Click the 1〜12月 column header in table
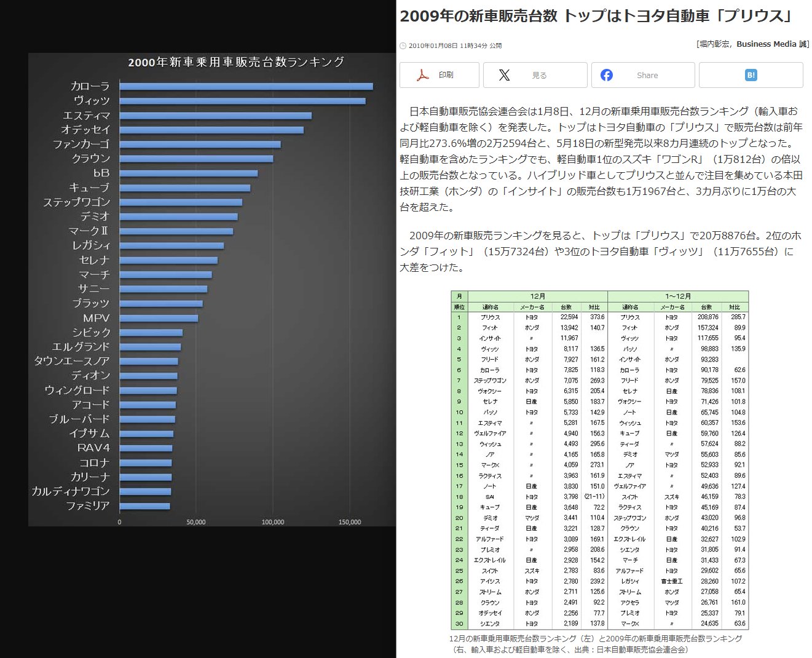The image size is (812, 658). [678, 296]
